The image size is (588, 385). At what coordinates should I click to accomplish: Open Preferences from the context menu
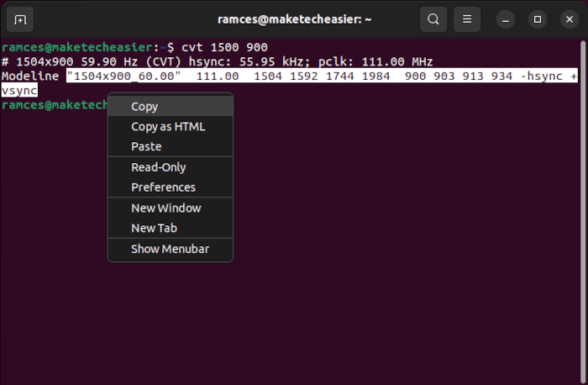point(171,187)
